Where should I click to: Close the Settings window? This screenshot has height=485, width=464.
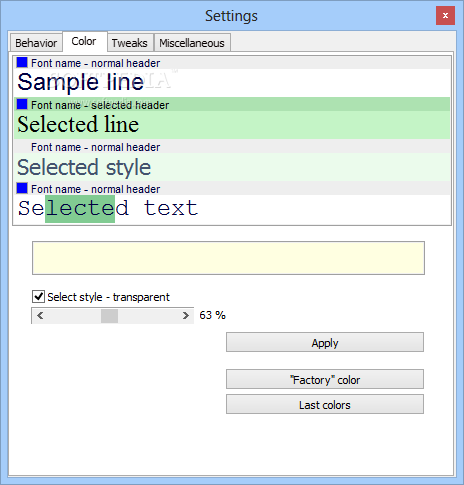[445, 16]
